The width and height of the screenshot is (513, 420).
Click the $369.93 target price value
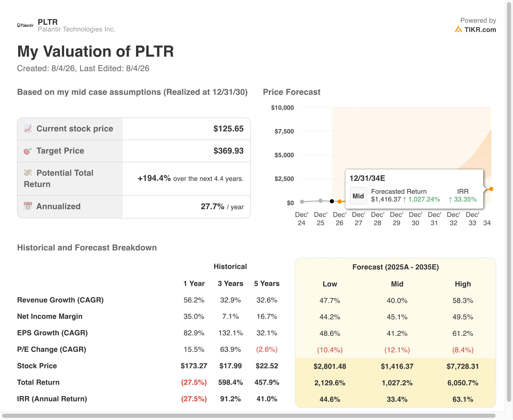coord(228,151)
